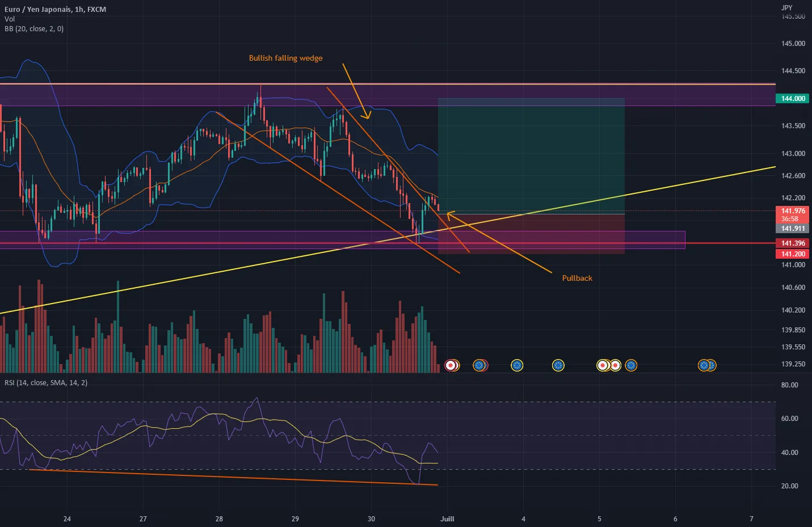Screen dimensions: 812x527
Task: Select the 20.00 RSI axis value
Action: point(789,486)
